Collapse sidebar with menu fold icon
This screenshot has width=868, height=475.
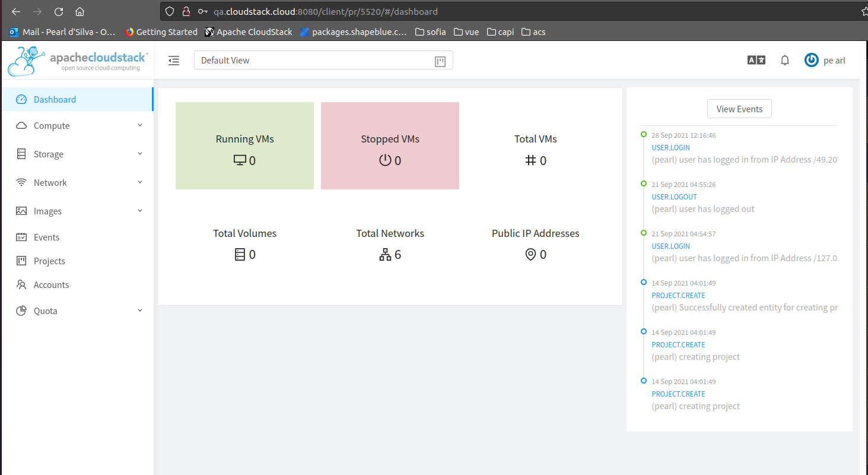(x=174, y=61)
